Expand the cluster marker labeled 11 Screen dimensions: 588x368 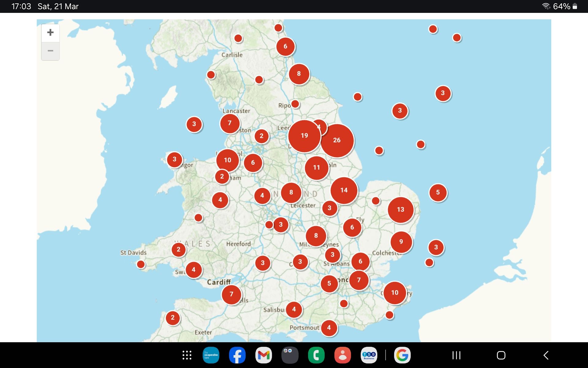[317, 168]
